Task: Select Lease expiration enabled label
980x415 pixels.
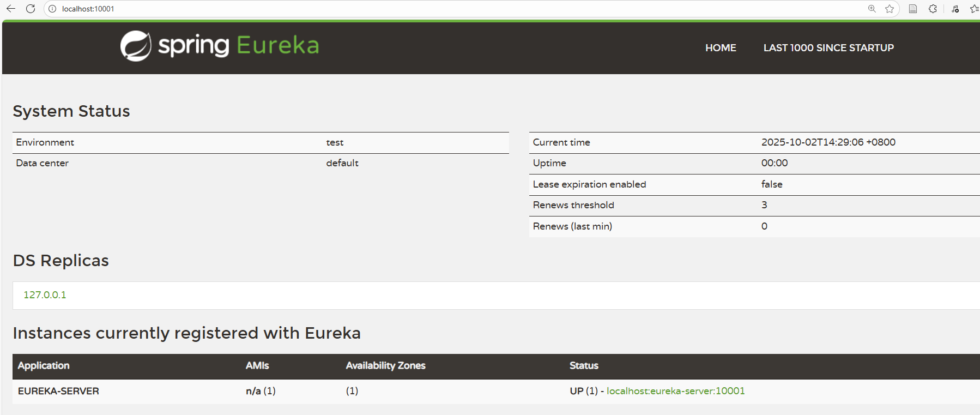Action: pyautogui.click(x=589, y=184)
